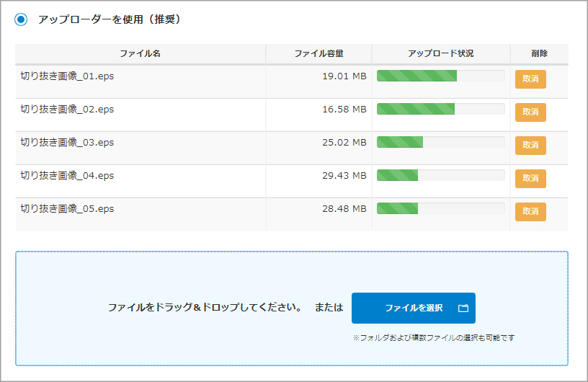Screen dimensions: 588x382
Task: Click the ファイル容量 column header
Action: (318, 54)
